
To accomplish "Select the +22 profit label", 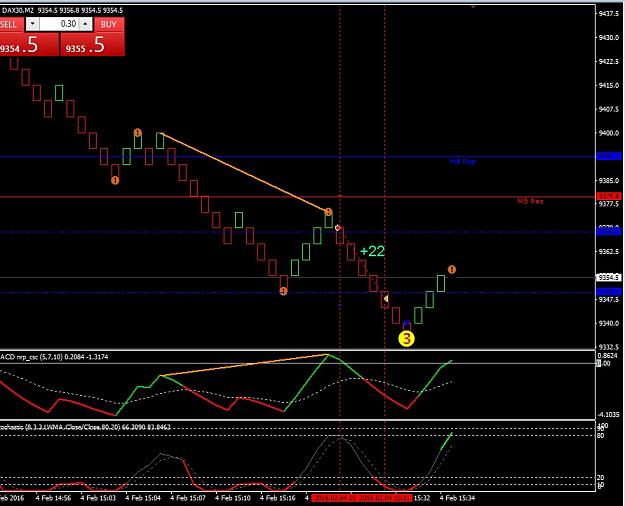I will (x=372, y=251).
